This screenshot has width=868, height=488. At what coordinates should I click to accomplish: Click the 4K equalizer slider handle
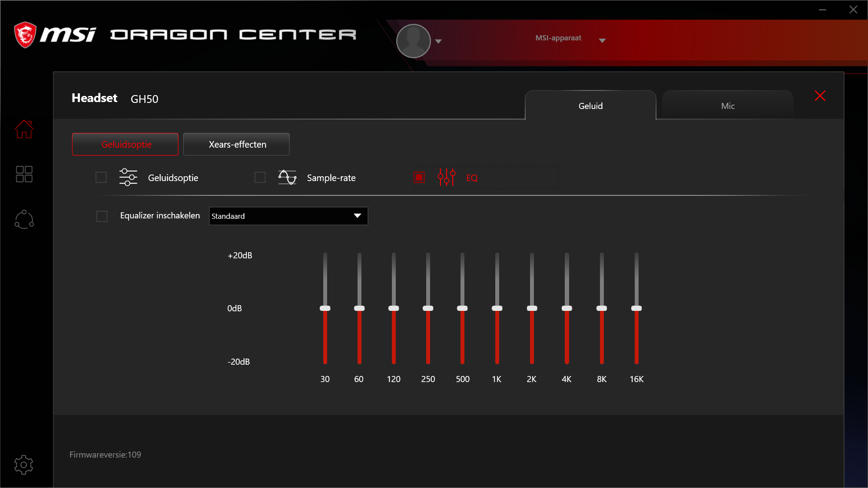point(567,308)
